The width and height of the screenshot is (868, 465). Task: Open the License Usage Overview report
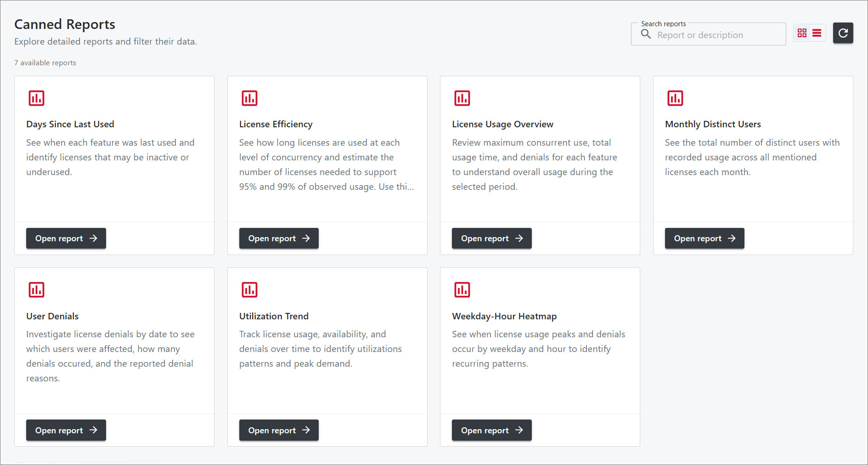click(492, 238)
